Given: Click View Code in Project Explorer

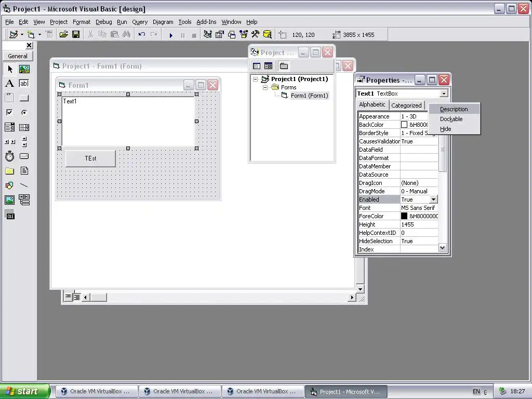Looking at the screenshot, I should 257,66.
